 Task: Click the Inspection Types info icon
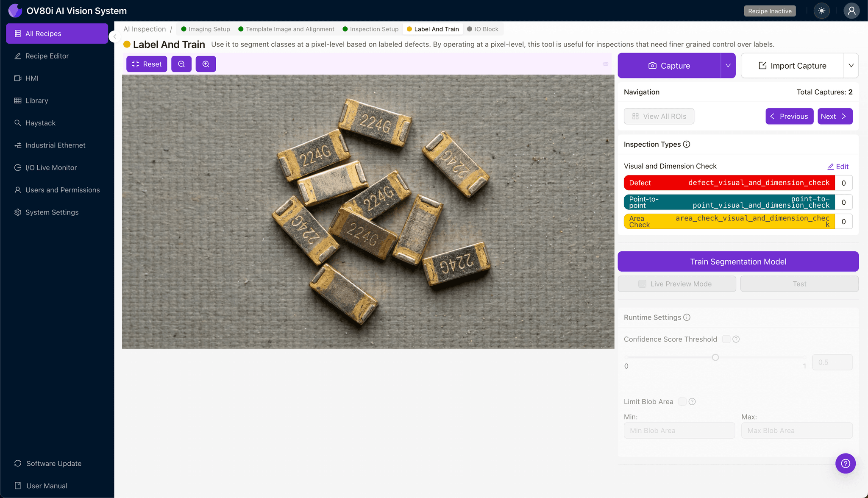tap(687, 145)
